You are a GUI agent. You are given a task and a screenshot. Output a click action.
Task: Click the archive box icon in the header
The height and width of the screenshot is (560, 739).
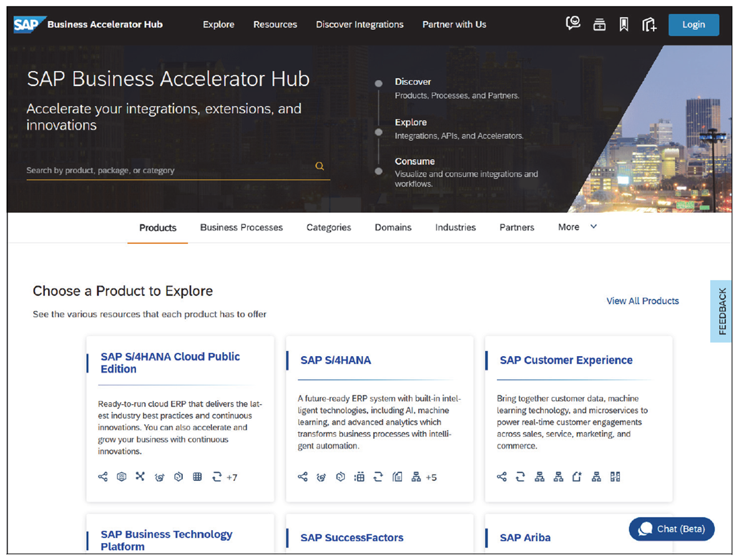[599, 24]
